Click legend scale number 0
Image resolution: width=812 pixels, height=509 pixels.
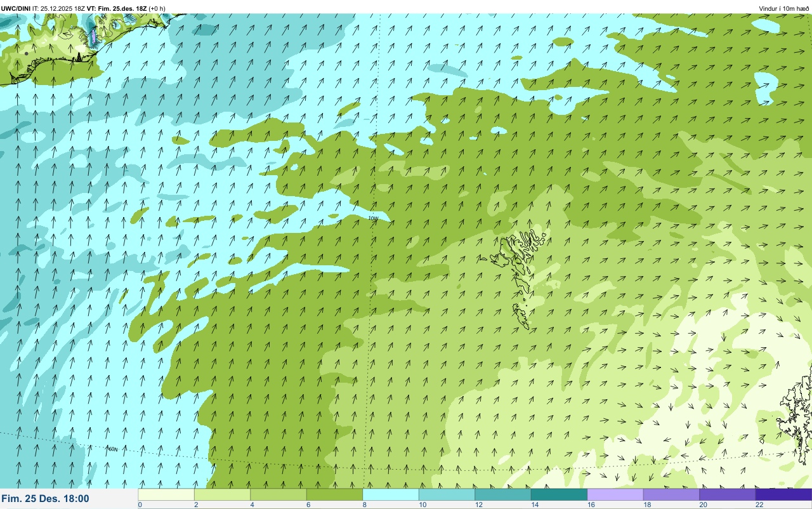[x=140, y=505]
